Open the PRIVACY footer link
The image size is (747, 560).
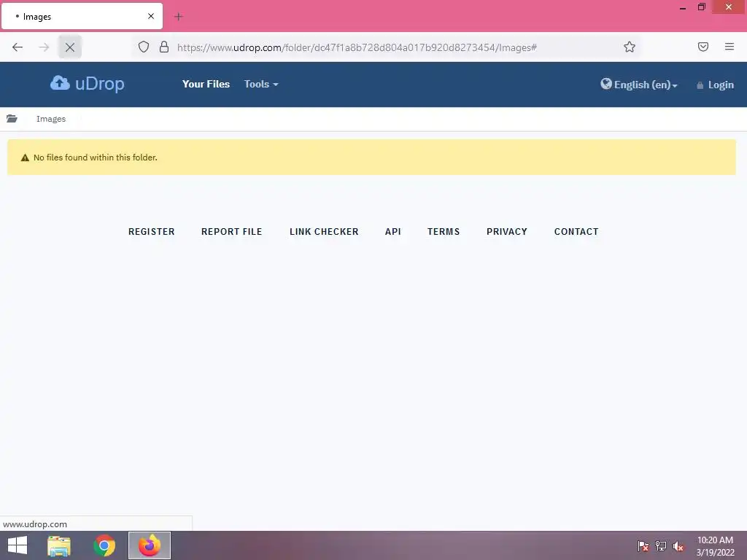click(507, 231)
